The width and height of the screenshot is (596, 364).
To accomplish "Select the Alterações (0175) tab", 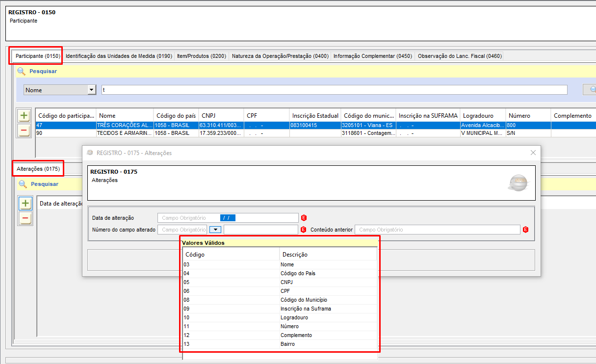I will point(38,169).
